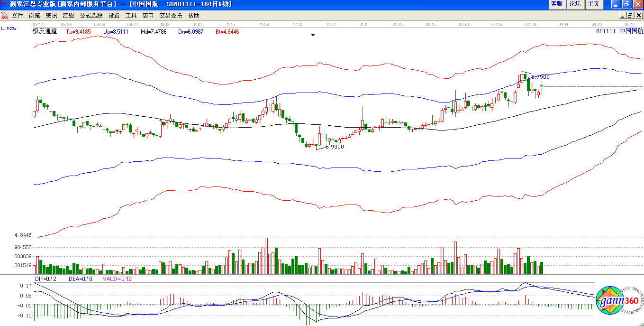Click the Bt=4.8446 value
Viewport: 644px width, 326px height.
[x=227, y=32]
